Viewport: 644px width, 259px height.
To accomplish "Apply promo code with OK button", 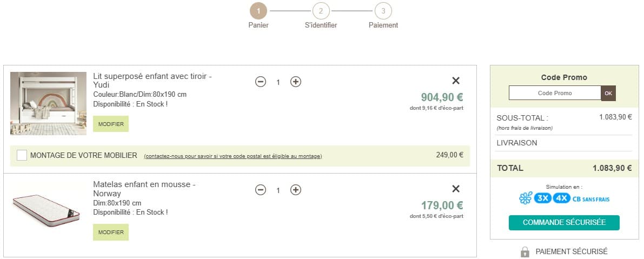I will [608, 93].
